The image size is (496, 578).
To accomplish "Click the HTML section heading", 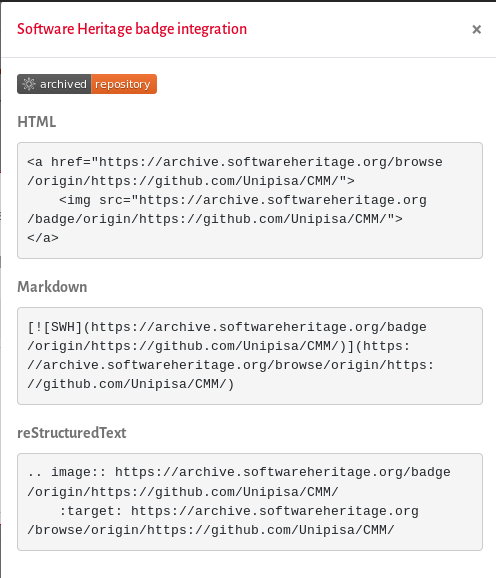I will click(37, 122).
